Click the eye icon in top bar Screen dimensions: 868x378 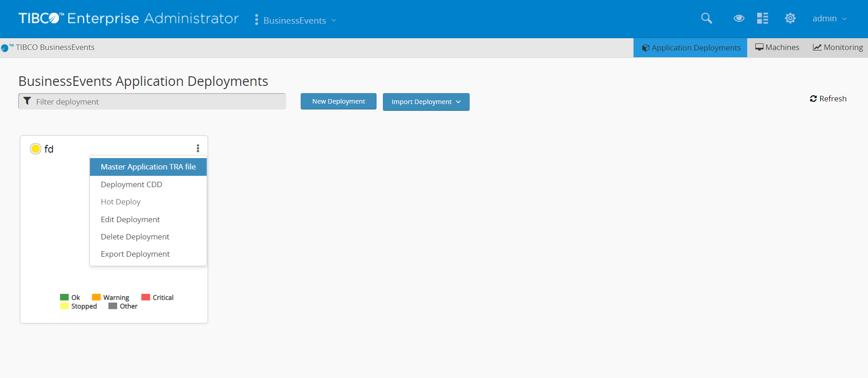pyautogui.click(x=739, y=18)
